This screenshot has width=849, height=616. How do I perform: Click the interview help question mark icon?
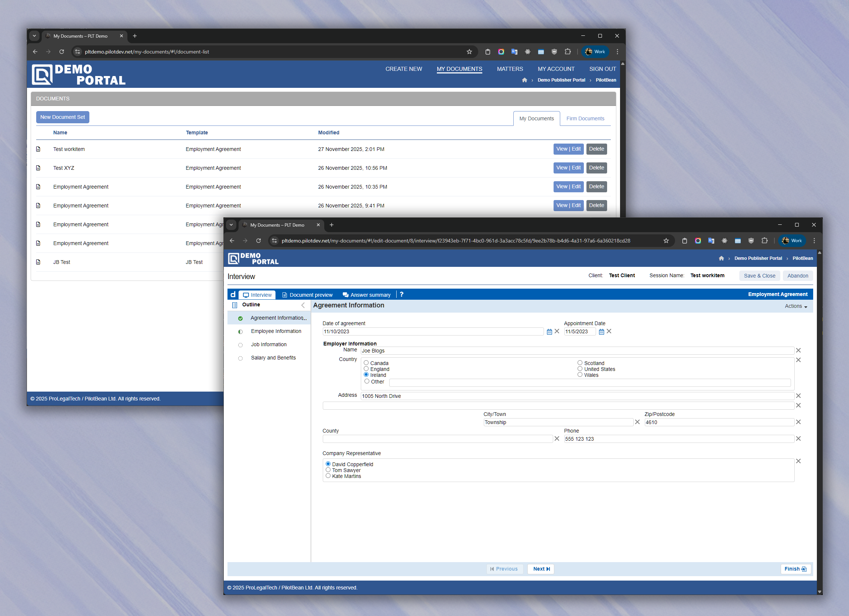401,295
